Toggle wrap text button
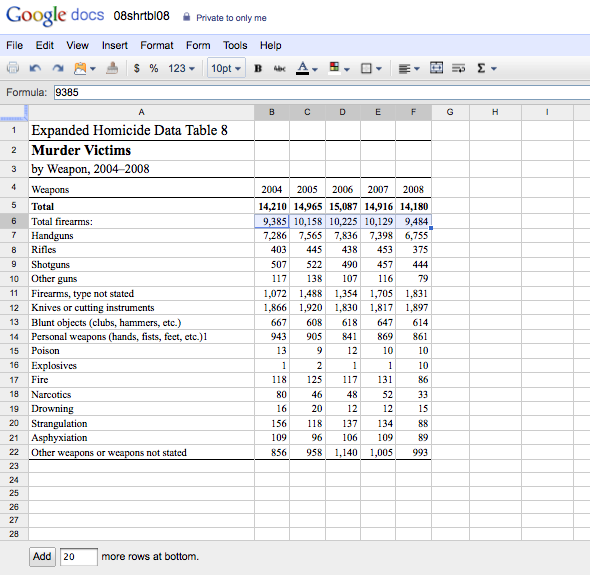 458,68
